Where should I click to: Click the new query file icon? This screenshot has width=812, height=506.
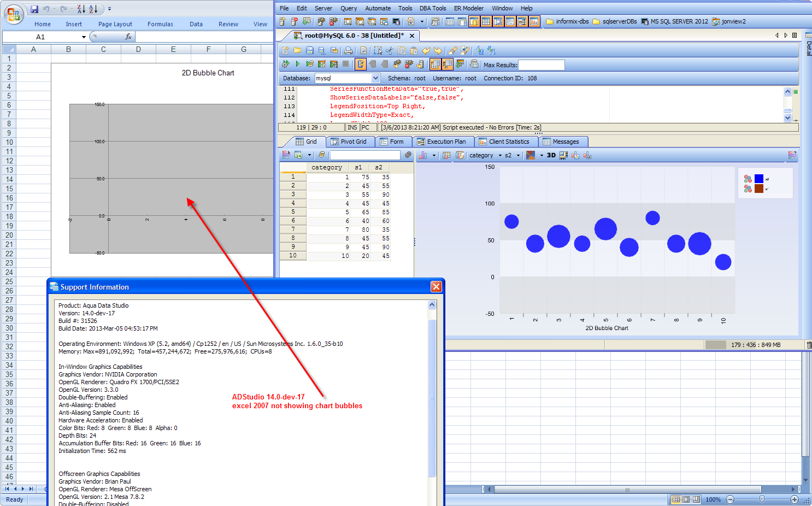[x=285, y=50]
